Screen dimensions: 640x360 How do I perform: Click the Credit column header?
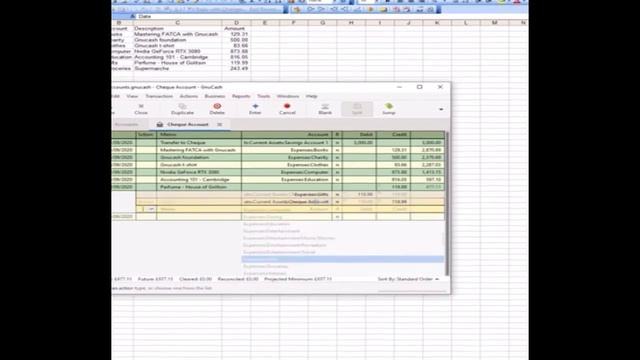tap(393, 134)
